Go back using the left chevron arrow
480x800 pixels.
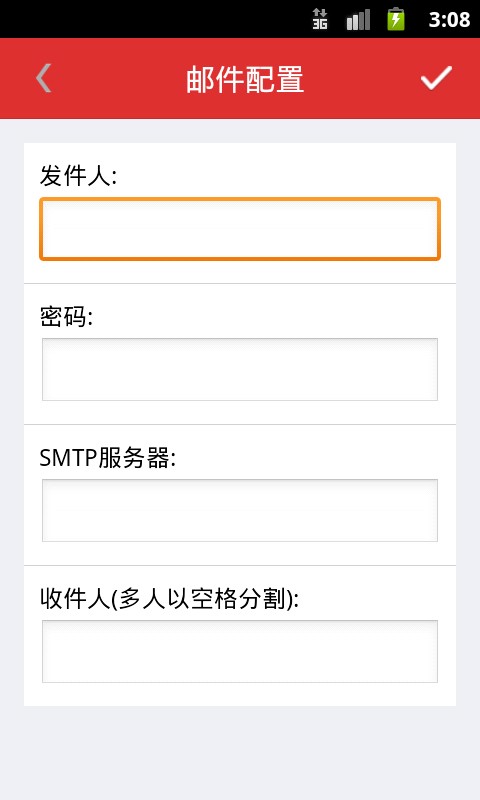pyautogui.click(x=43, y=78)
